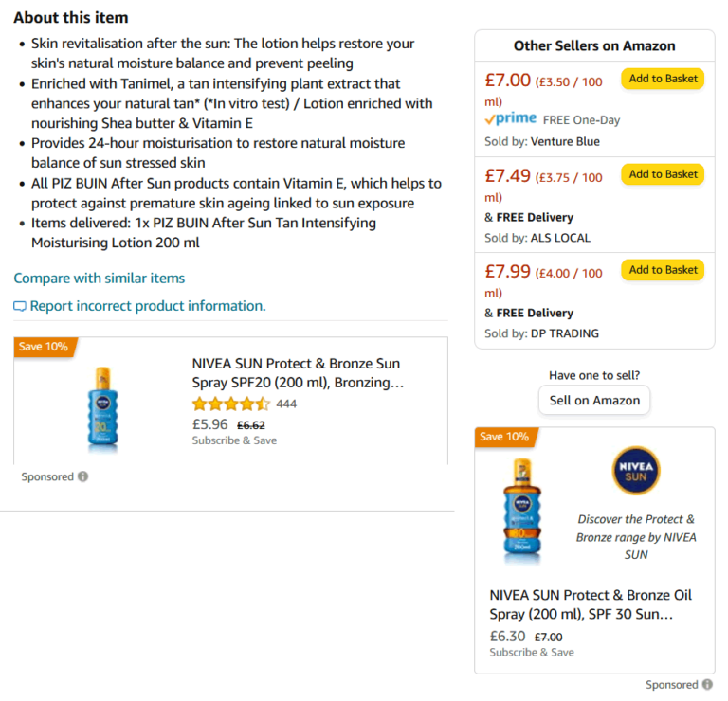Image resolution: width=728 pixels, height=701 pixels.
Task: Click the Save 10% badge on Oil Spray ad
Action: click(504, 437)
